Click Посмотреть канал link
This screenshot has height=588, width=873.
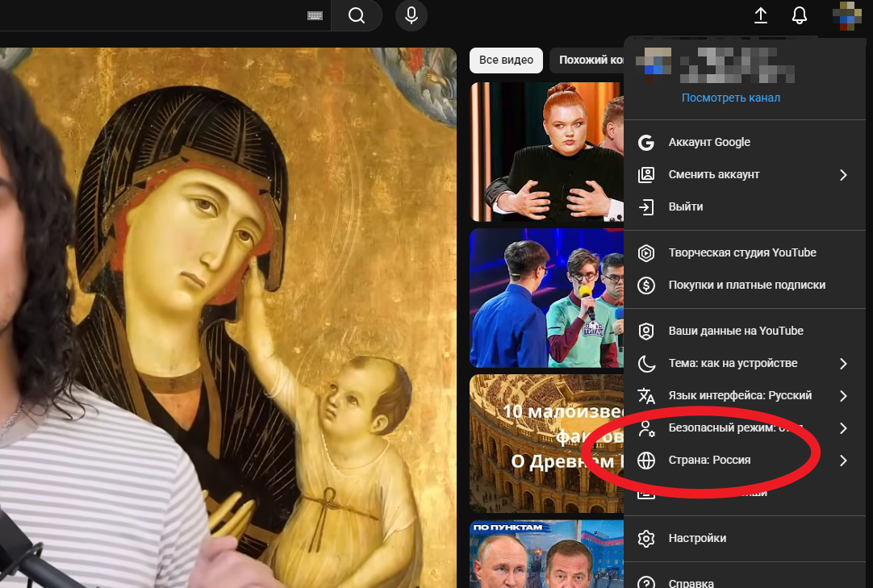(730, 98)
